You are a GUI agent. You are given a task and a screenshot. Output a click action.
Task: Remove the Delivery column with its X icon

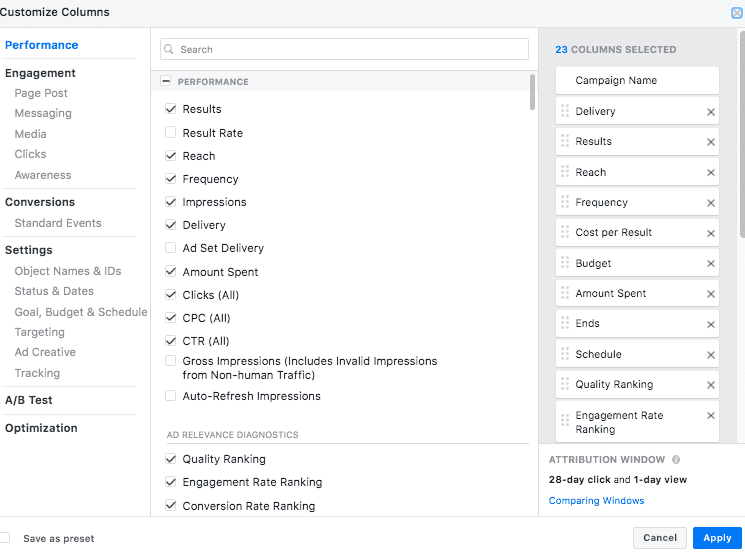click(x=711, y=112)
